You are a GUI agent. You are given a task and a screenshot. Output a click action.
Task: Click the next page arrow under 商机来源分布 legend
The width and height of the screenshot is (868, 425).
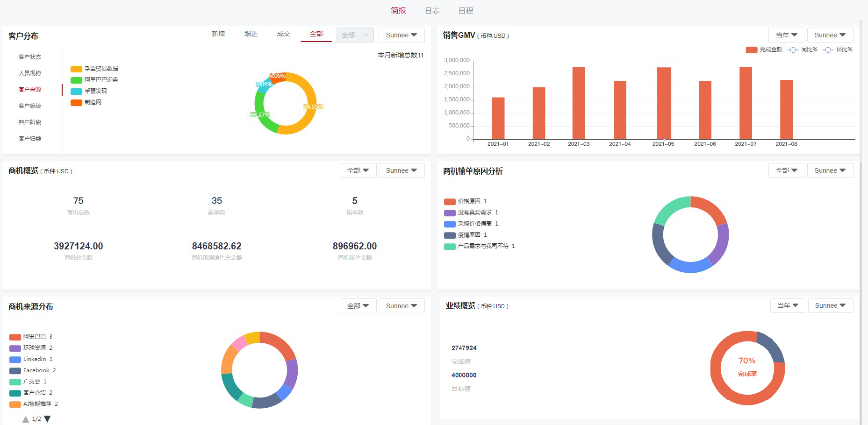(x=46, y=418)
